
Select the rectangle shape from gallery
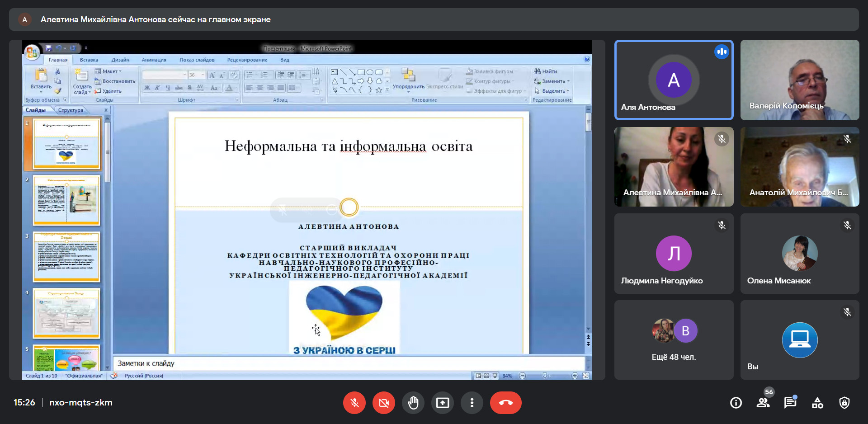pos(361,72)
